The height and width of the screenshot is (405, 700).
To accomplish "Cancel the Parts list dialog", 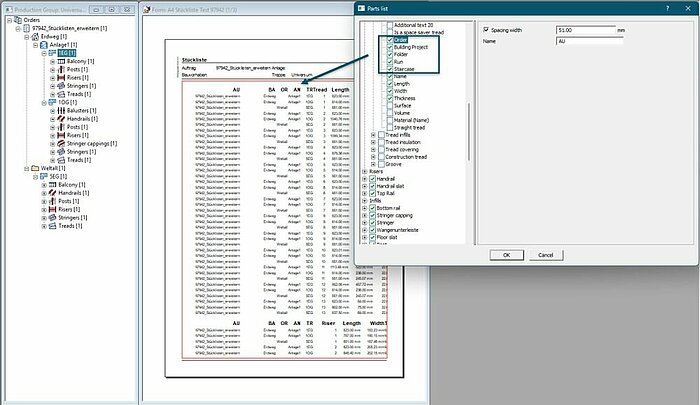I will click(546, 255).
